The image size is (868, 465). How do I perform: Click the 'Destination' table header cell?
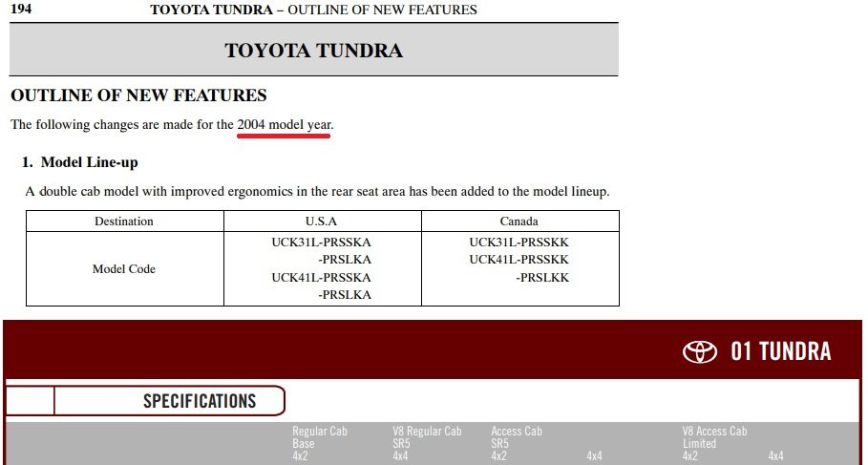(x=124, y=221)
